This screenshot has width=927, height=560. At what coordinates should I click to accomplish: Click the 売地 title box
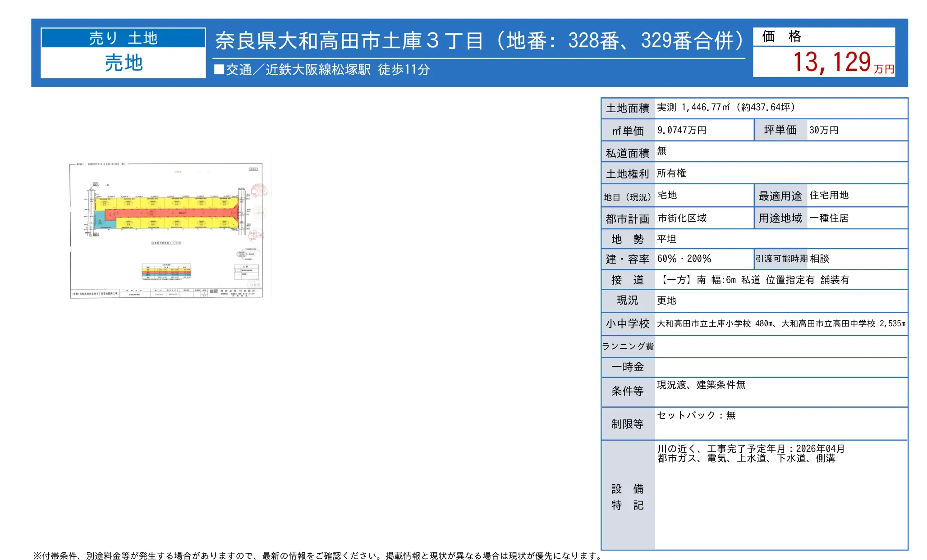coord(123,63)
